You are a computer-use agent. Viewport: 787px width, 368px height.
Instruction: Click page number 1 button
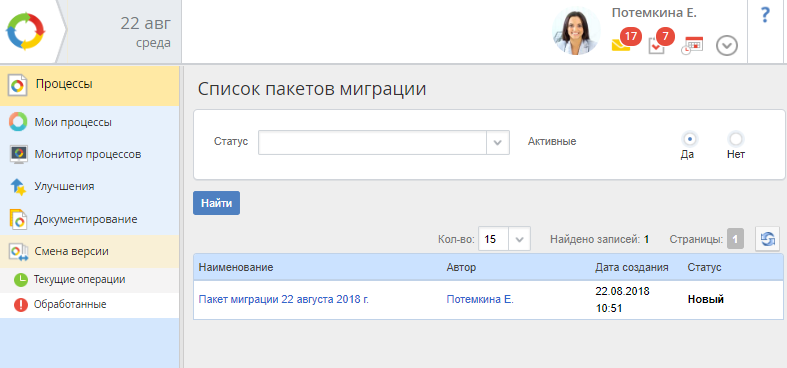tap(735, 239)
